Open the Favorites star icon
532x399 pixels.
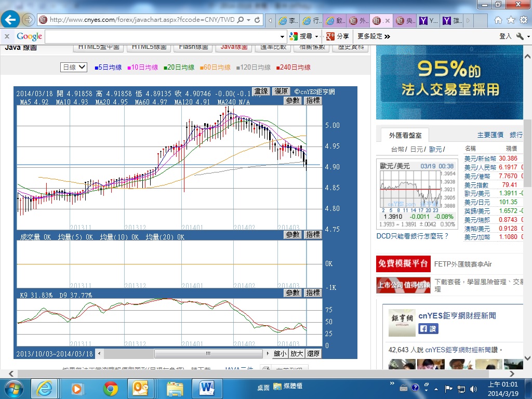tap(511, 20)
